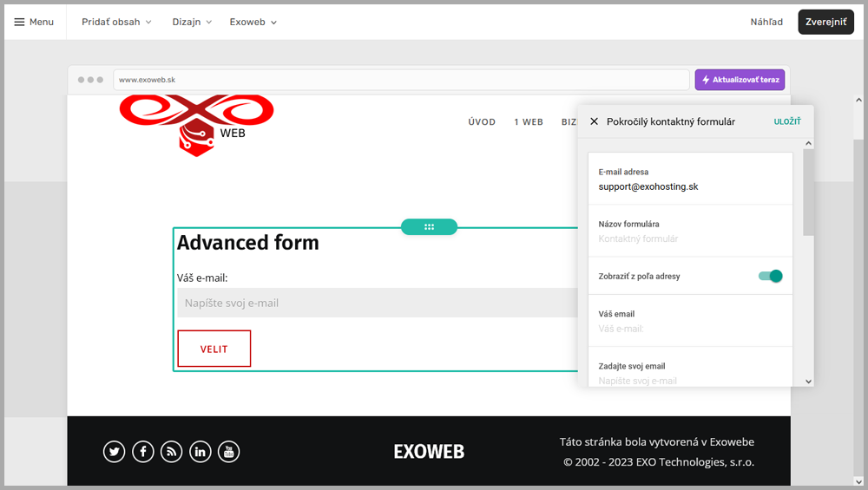Viewport: 868px width, 490px height.
Task: Click the RSS feed icon in footer
Action: coord(172,452)
